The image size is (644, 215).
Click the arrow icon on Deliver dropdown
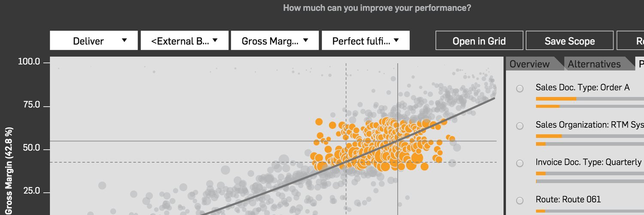pyautogui.click(x=124, y=40)
